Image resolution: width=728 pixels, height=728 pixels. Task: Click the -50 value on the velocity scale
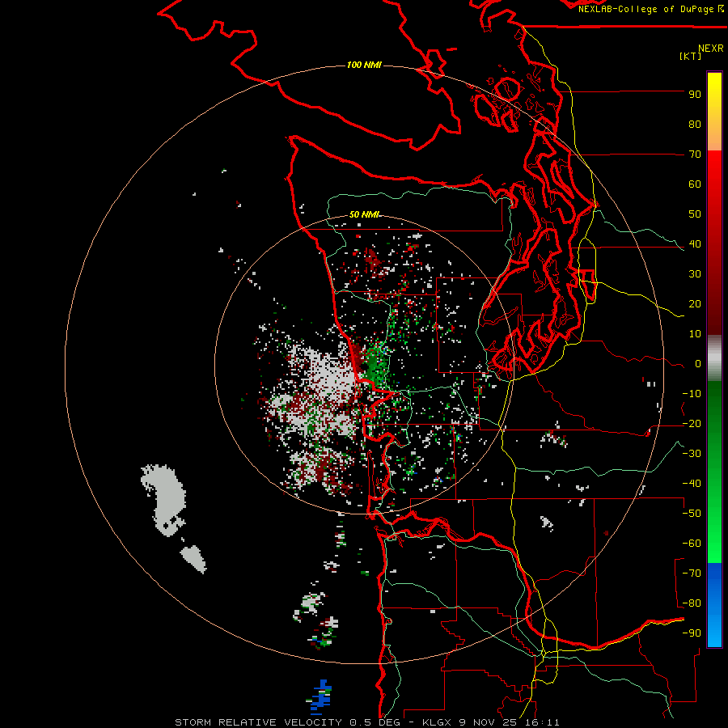tap(692, 514)
